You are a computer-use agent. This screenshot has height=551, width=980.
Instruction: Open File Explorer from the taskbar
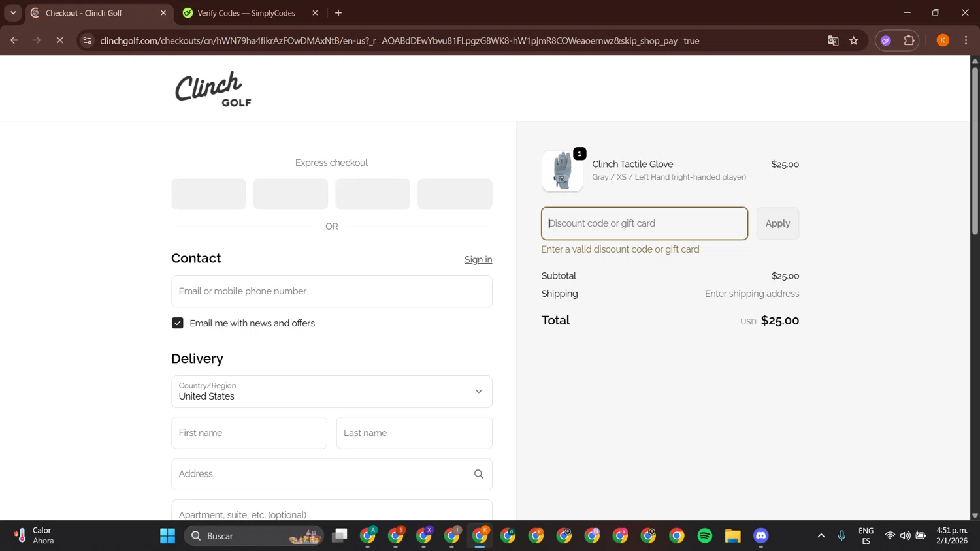[x=733, y=536]
